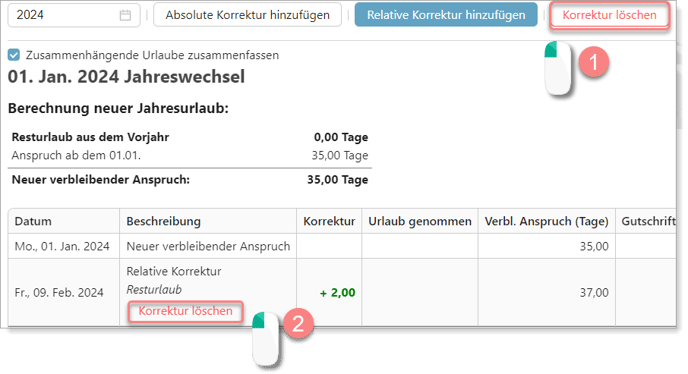Click Verbl. Anspruch (Tage) column header

[x=546, y=221]
